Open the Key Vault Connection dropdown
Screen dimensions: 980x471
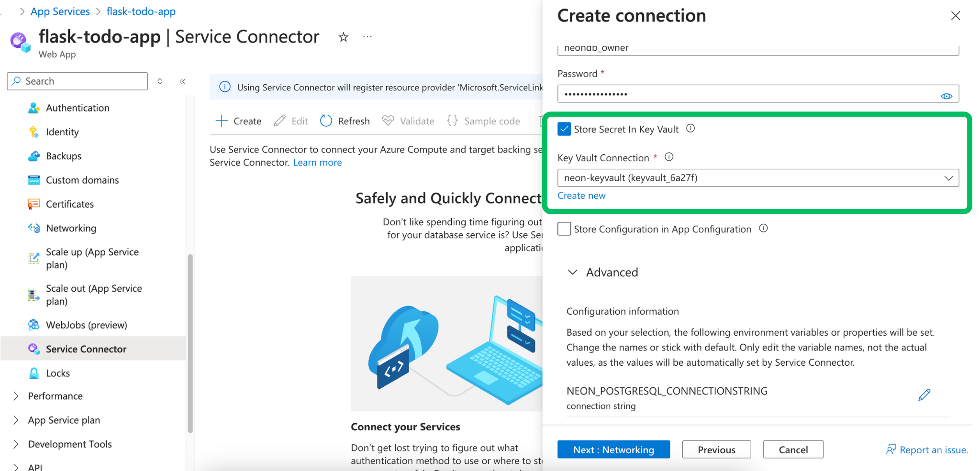(x=757, y=178)
